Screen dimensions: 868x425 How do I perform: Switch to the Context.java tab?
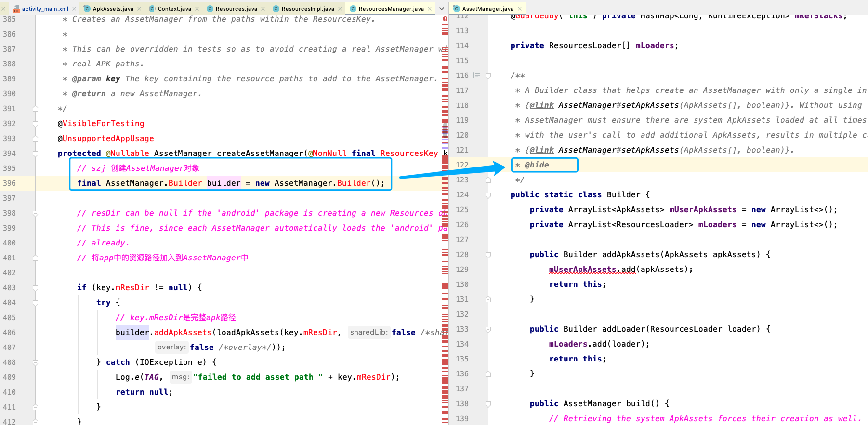coord(174,9)
